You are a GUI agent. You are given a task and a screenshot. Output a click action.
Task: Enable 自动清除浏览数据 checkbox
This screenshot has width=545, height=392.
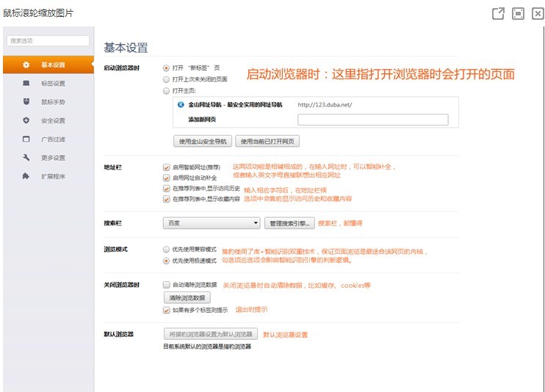pos(167,285)
